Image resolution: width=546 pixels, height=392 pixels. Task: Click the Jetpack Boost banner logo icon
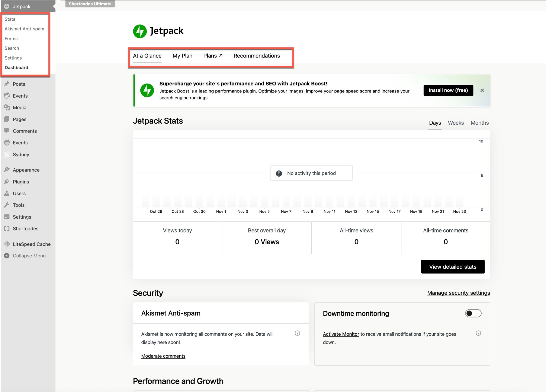click(x=147, y=90)
